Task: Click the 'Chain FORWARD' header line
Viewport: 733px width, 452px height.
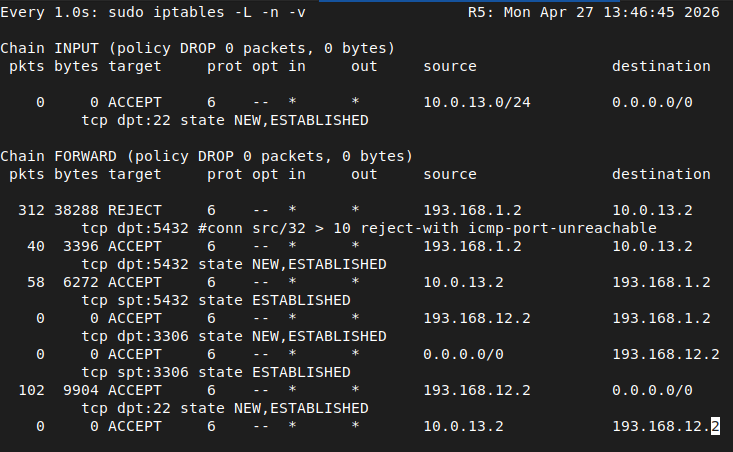Action: (207, 157)
